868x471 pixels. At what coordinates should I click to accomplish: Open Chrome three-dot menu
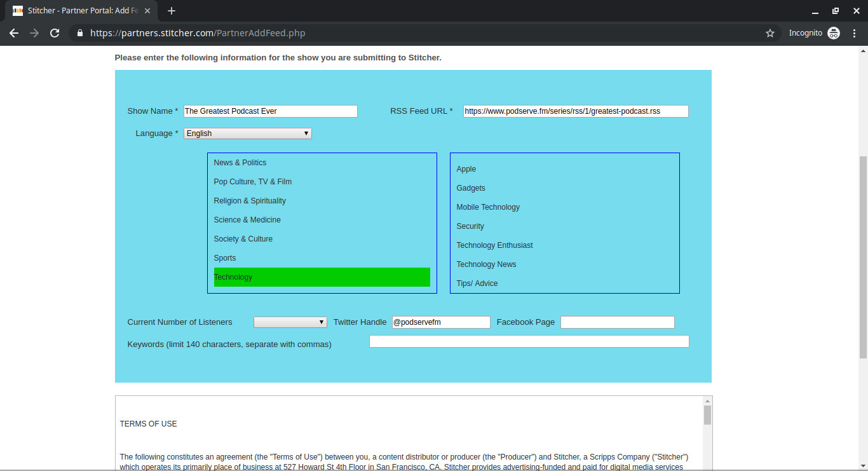854,33
